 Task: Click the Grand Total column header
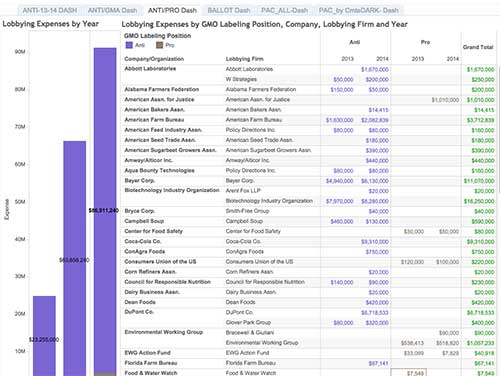(478, 47)
